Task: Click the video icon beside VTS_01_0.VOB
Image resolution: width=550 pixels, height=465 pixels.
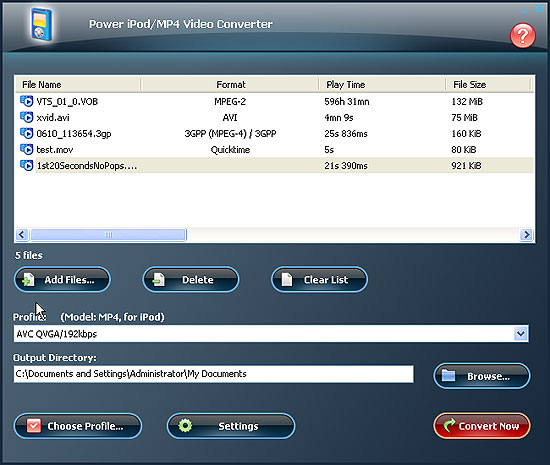Action: (x=26, y=101)
